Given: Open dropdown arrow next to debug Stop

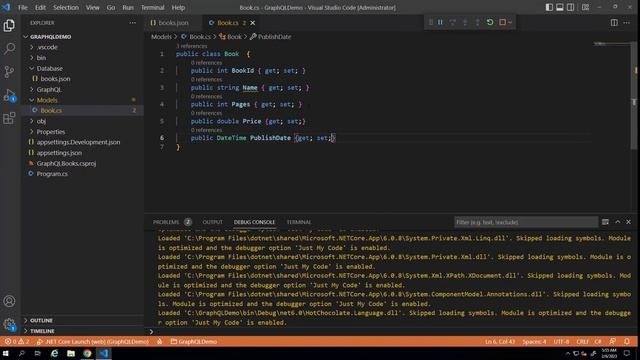Looking at the screenshot, I should [x=510, y=22].
